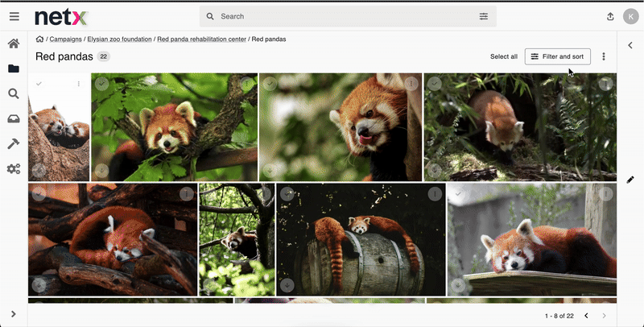Viewport: 644px width, 327px height.
Task: Click the upload icon in the top bar
Action: [x=610, y=16]
